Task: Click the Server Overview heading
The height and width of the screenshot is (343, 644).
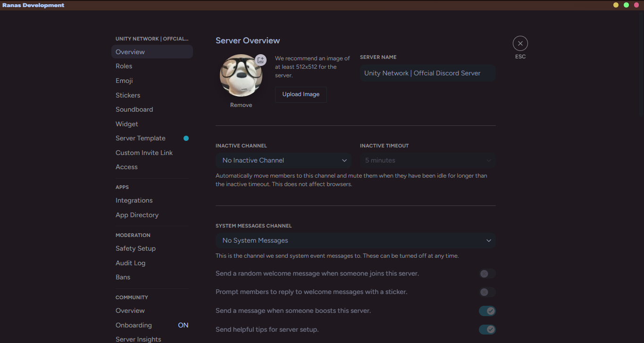Action: (x=248, y=41)
